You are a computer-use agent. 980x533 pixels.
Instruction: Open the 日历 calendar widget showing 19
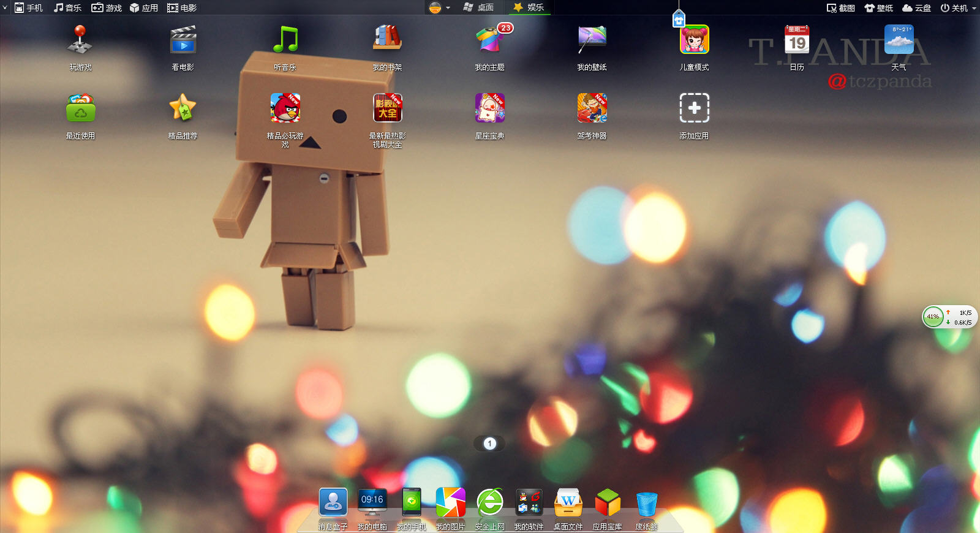click(x=797, y=40)
